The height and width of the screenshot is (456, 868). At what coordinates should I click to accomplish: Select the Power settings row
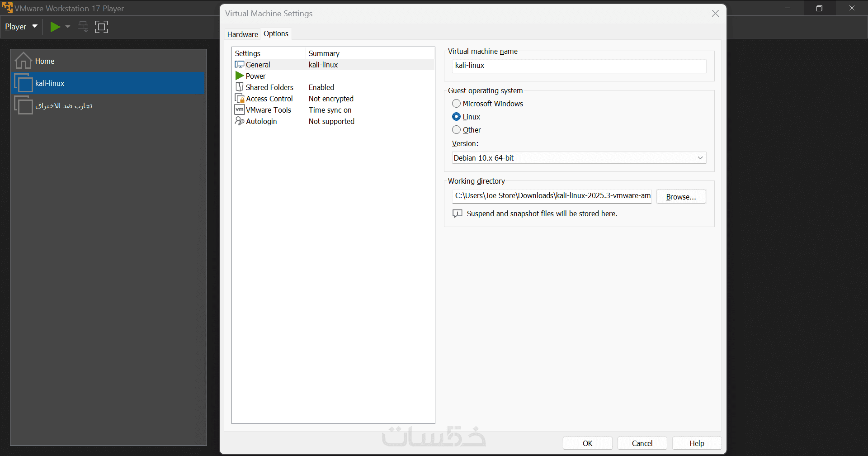click(x=256, y=76)
